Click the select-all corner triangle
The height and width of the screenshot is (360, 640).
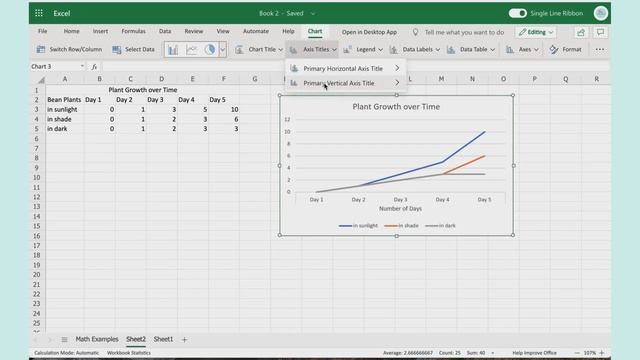coord(41,79)
